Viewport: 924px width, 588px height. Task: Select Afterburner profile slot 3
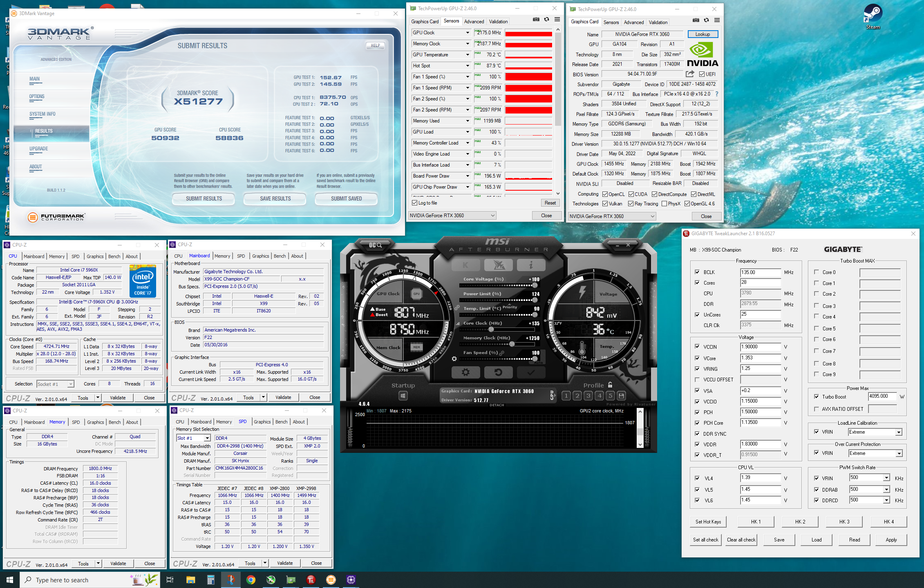point(588,395)
